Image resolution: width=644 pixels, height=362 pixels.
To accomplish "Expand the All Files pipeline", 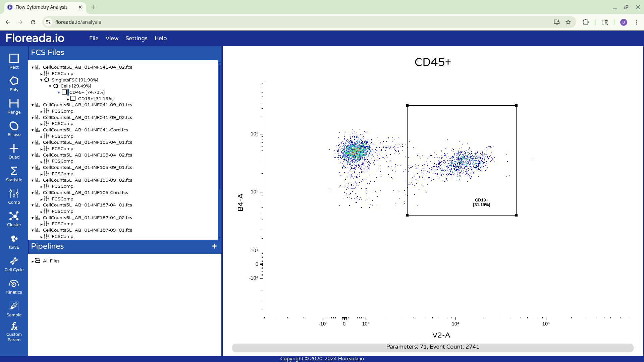I will click(33, 261).
